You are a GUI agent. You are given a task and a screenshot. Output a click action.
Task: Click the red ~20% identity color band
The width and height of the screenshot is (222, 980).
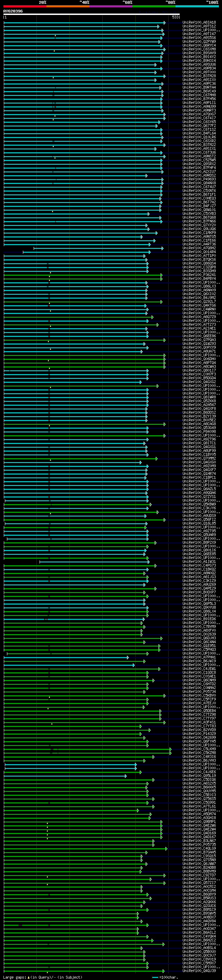tap(25, 6)
